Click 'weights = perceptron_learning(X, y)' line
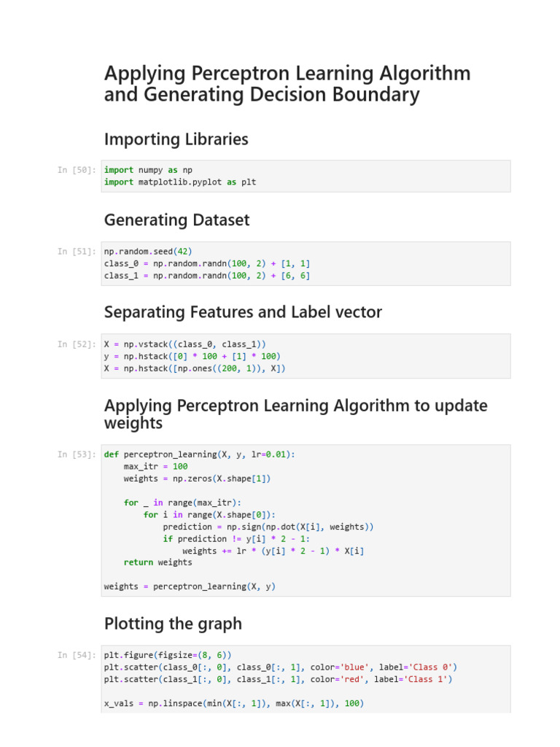 (x=190, y=587)
